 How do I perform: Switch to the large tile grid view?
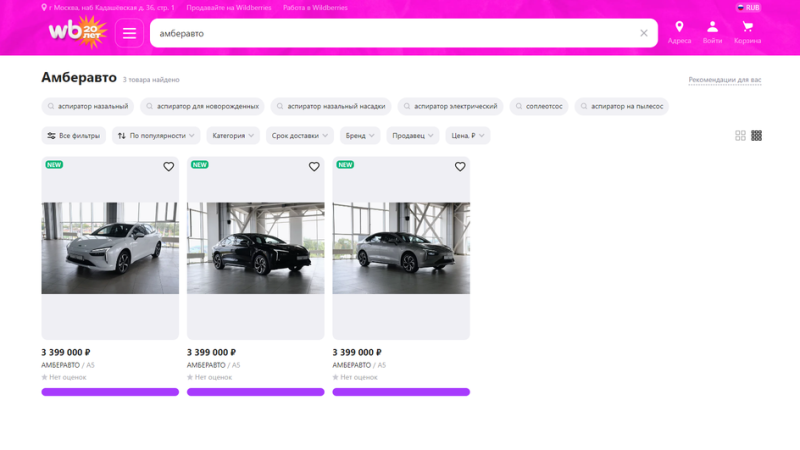(740, 136)
